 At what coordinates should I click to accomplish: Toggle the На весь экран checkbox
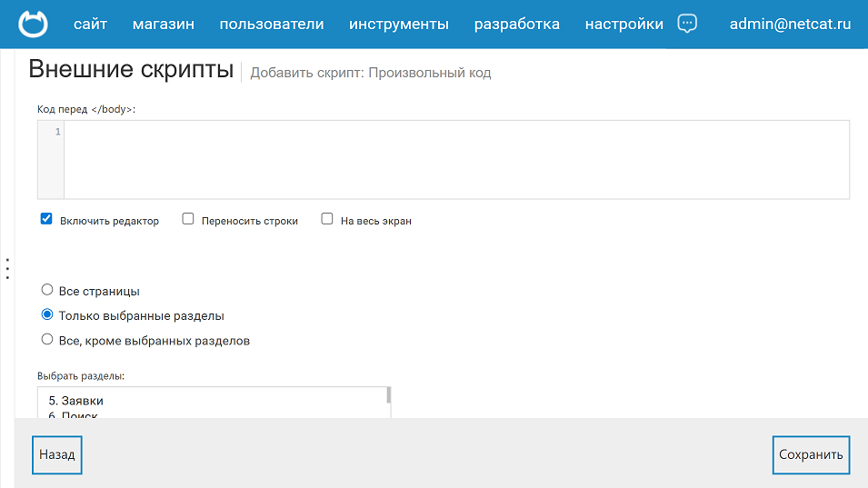click(x=327, y=219)
